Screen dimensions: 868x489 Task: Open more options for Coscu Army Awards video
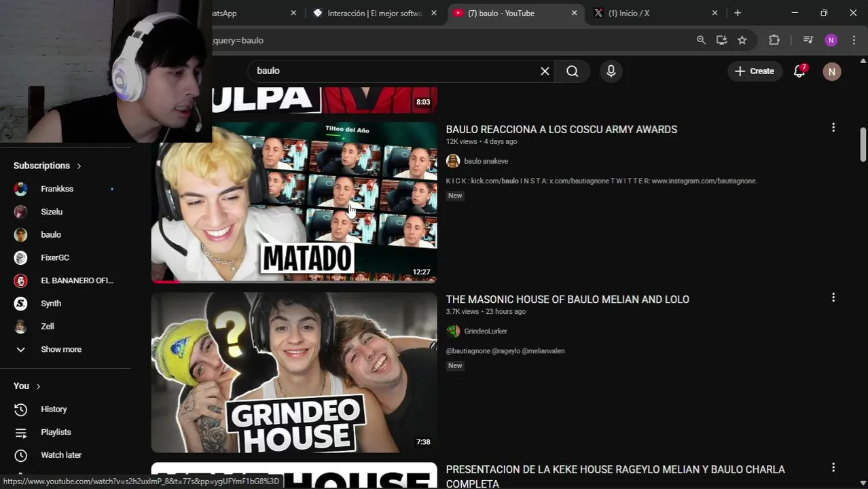(x=833, y=128)
